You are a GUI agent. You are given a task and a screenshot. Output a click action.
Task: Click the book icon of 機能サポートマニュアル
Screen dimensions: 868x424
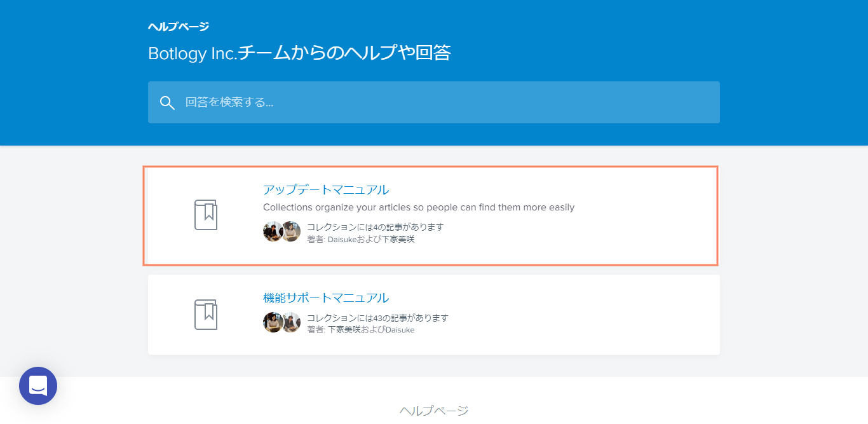coord(206,315)
